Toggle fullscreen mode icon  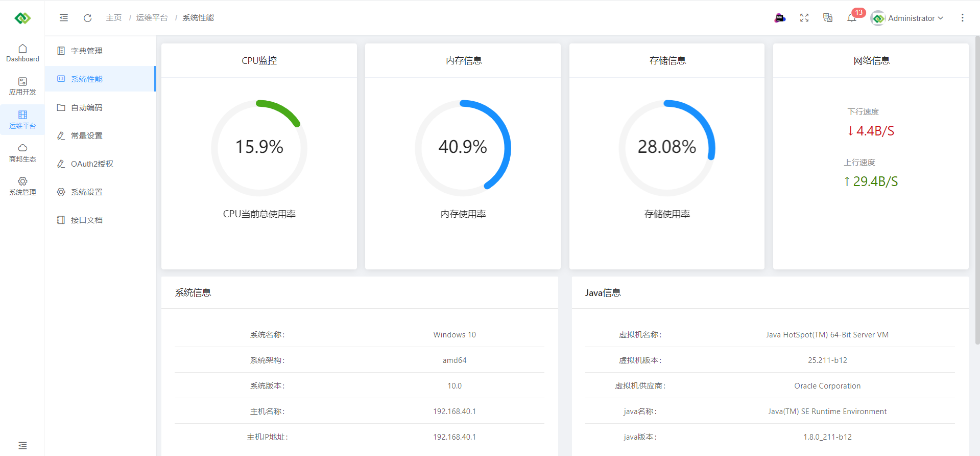coord(804,18)
